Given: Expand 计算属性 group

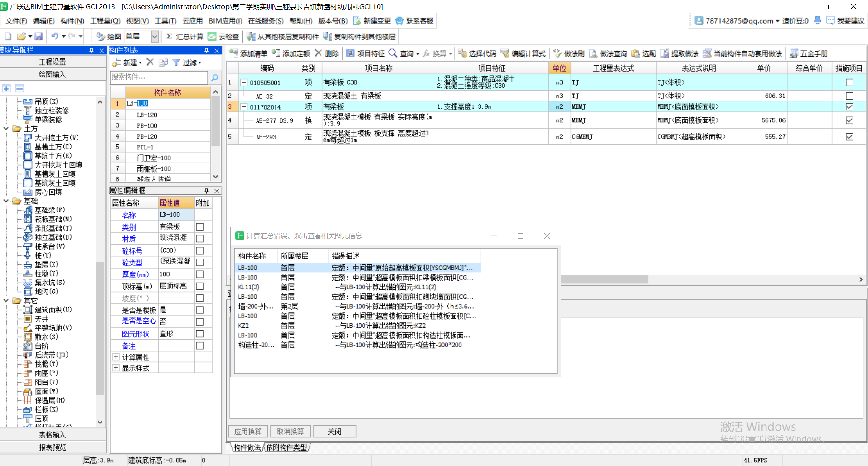Looking at the screenshot, I should 116,357.
